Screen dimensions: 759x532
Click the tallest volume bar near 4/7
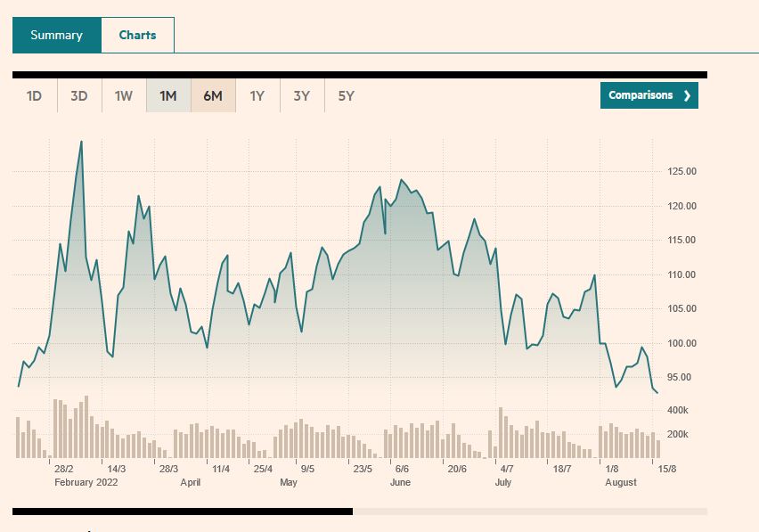(501, 432)
